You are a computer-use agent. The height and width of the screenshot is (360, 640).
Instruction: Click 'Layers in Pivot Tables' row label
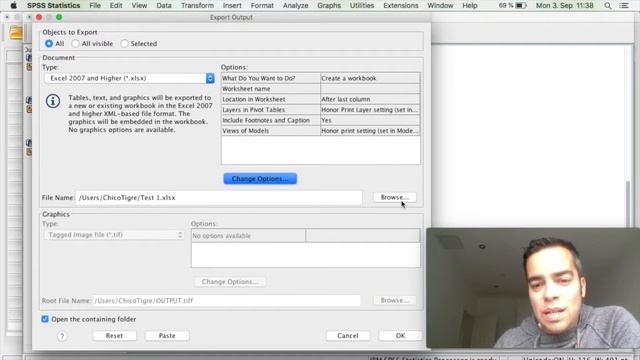click(x=253, y=110)
